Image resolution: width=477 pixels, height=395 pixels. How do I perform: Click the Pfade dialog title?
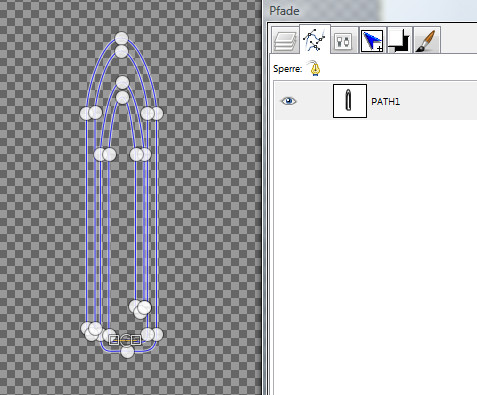(x=284, y=11)
